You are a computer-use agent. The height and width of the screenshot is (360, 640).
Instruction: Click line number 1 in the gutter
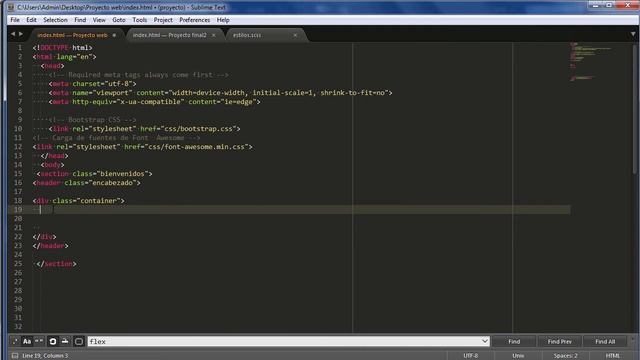point(20,48)
